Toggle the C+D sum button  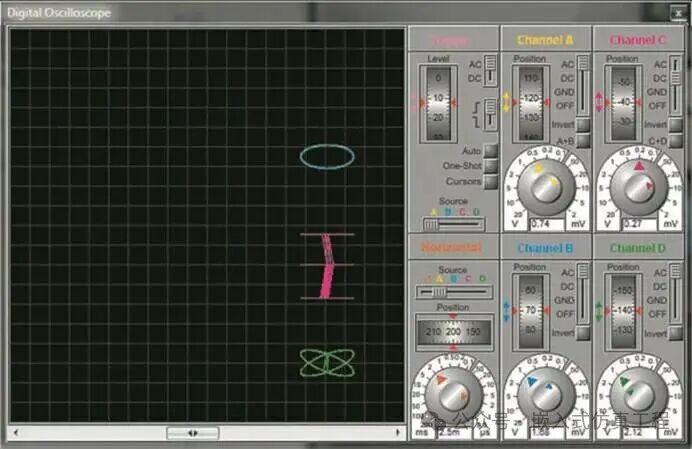click(675, 140)
